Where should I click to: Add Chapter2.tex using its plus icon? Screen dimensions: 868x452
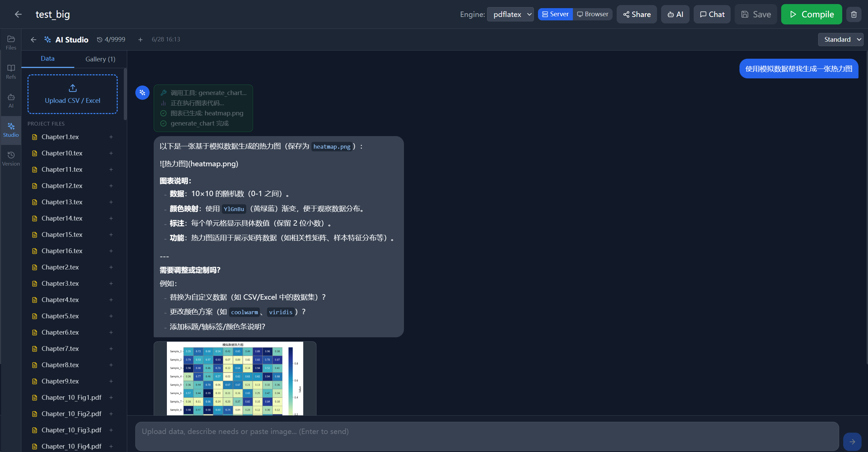[x=111, y=267]
